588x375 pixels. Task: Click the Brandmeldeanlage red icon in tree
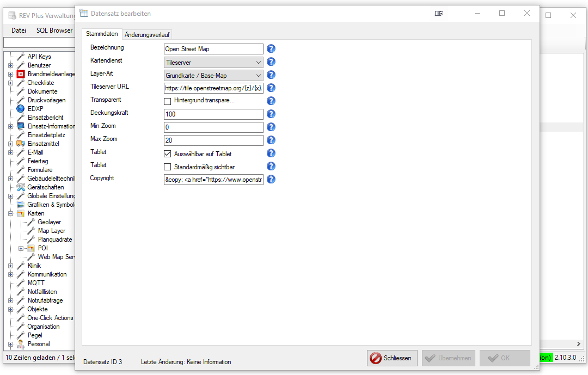click(x=21, y=74)
